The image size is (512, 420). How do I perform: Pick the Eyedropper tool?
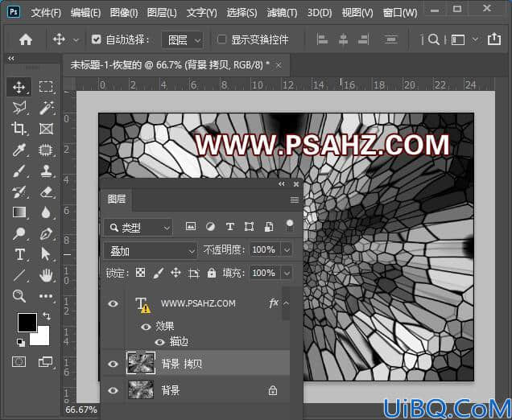coord(19,150)
